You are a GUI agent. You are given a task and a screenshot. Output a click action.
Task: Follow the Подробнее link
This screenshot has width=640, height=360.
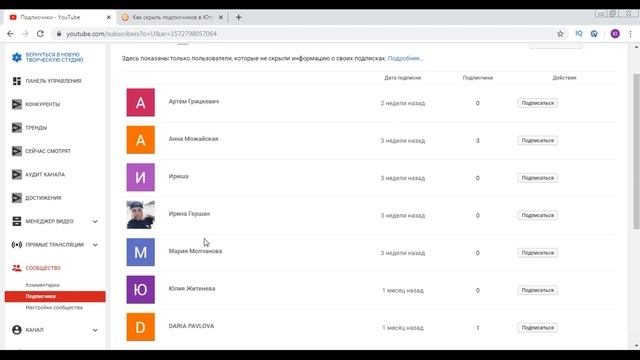pos(405,58)
